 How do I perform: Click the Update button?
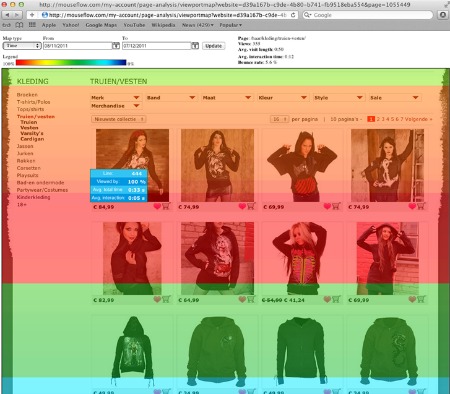tap(214, 46)
